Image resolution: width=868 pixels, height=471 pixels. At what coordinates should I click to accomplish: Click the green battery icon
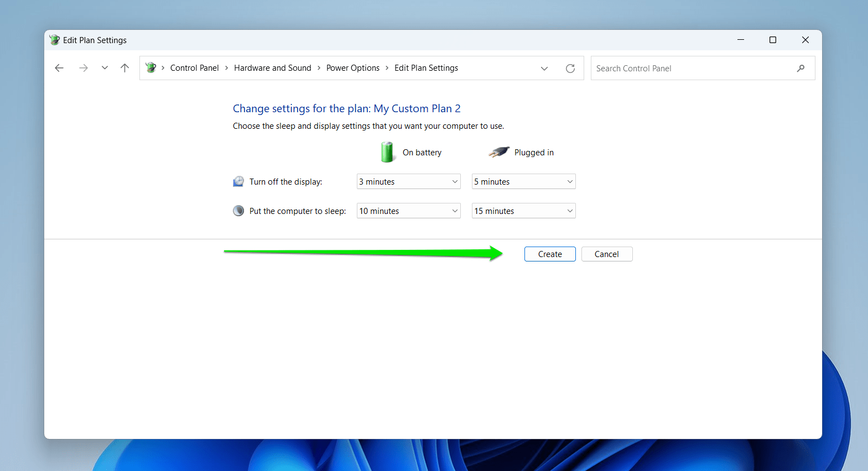(387, 152)
